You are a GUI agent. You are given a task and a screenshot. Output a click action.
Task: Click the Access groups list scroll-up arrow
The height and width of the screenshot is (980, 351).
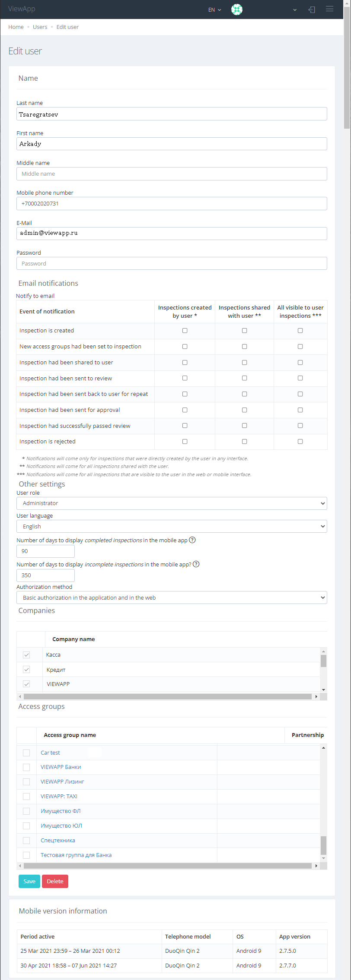(323, 748)
